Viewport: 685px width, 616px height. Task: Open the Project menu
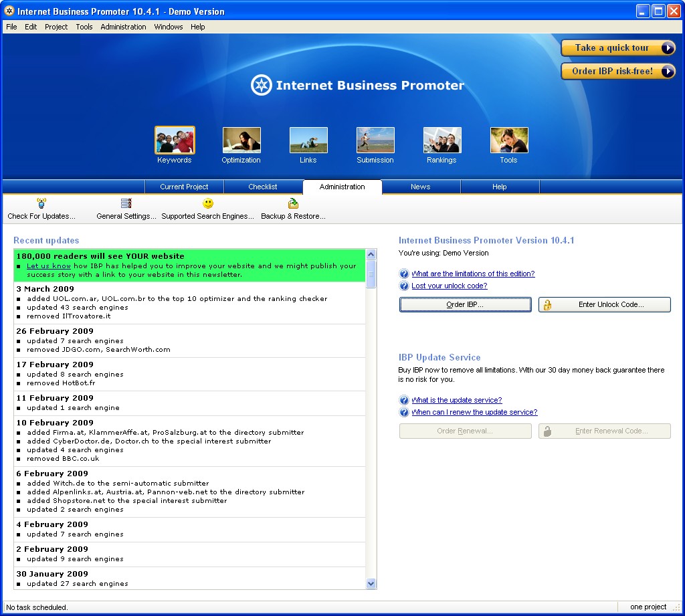[x=56, y=27]
